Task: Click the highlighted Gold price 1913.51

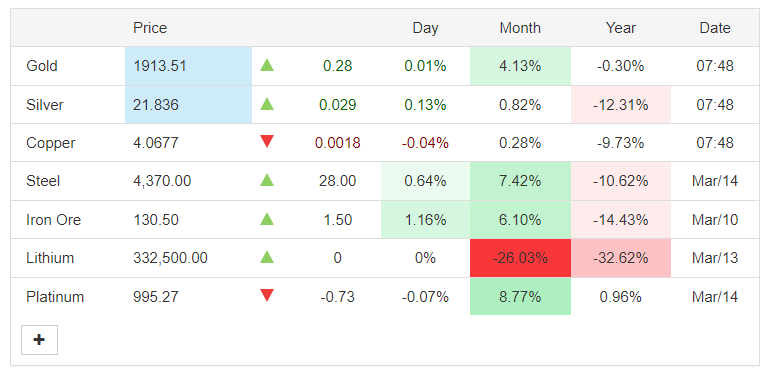Action: pyautogui.click(x=160, y=66)
